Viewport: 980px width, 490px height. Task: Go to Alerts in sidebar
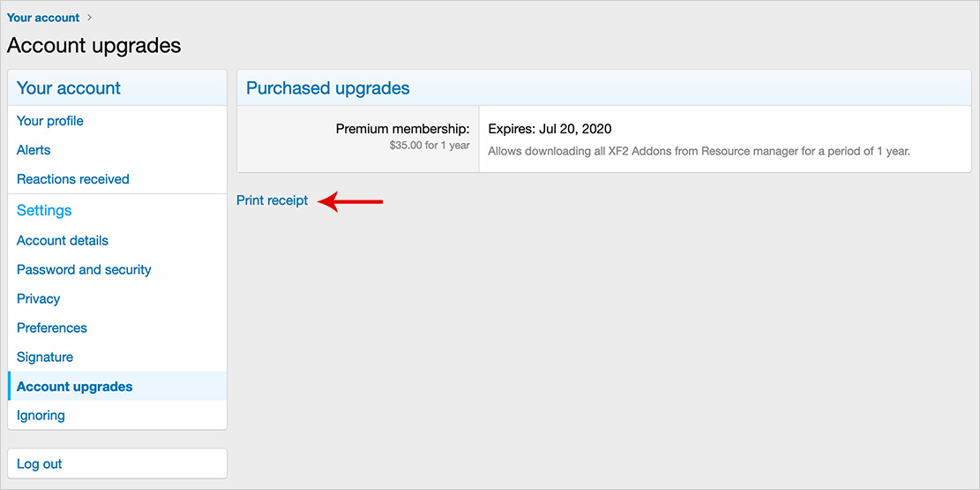(34, 150)
